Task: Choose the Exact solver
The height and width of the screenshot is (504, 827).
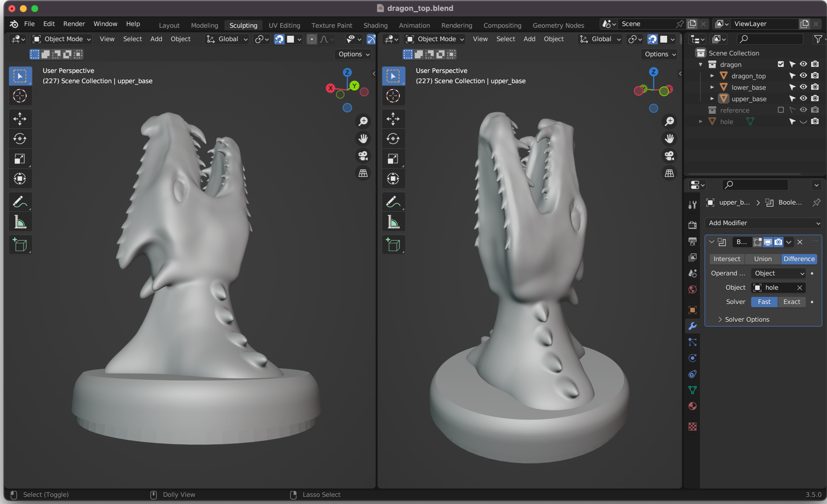Action: [x=792, y=302]
